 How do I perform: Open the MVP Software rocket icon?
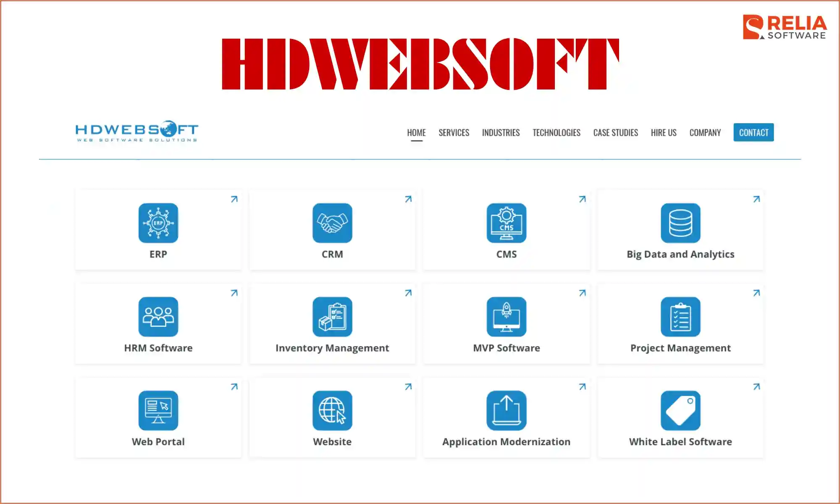(506, 317)
